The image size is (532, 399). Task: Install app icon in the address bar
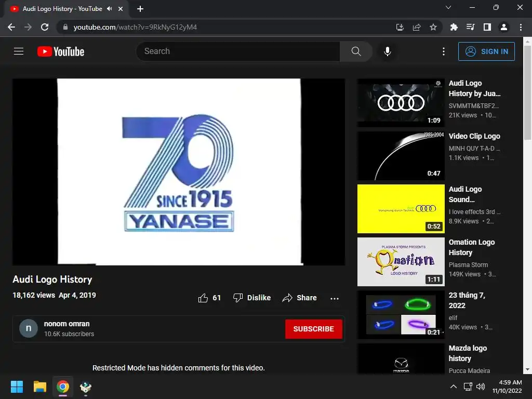click(x=400, y=27)
